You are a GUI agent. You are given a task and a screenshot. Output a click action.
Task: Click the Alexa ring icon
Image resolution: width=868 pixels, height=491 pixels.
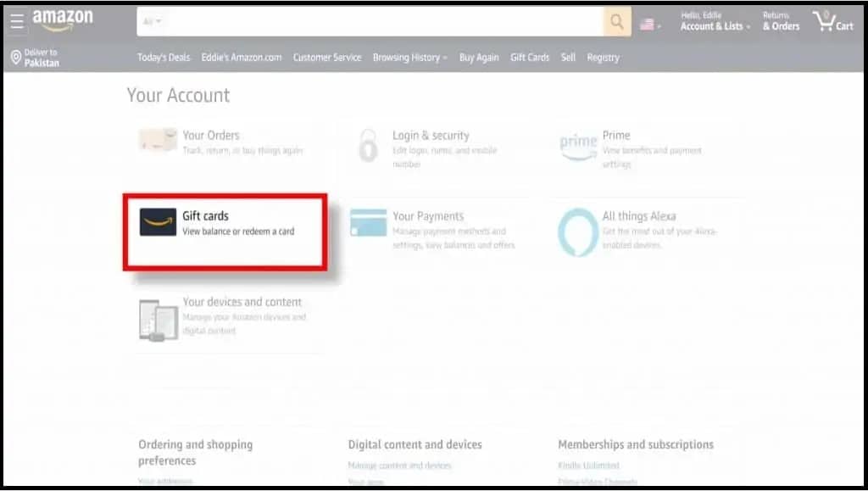pos(578,232)
